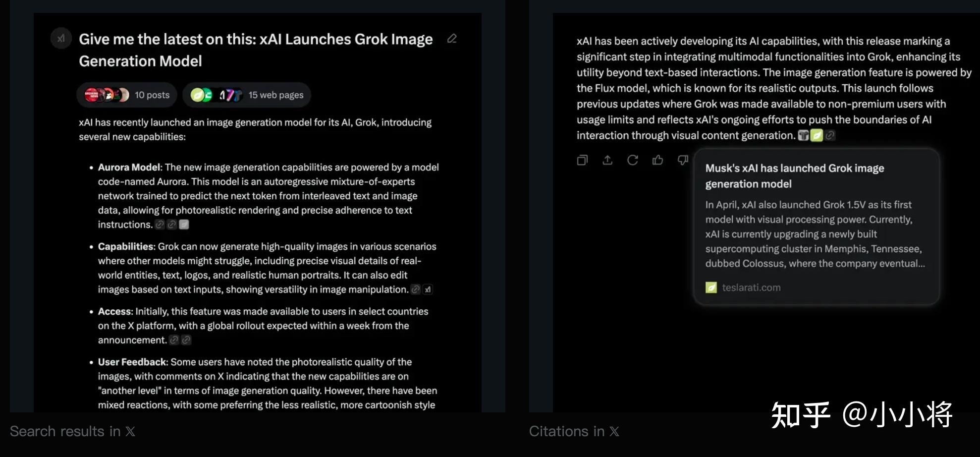Click the bold "Aurora Model" bullet heading
This screenshot has width=980, height=457.
tap(129, 168)
